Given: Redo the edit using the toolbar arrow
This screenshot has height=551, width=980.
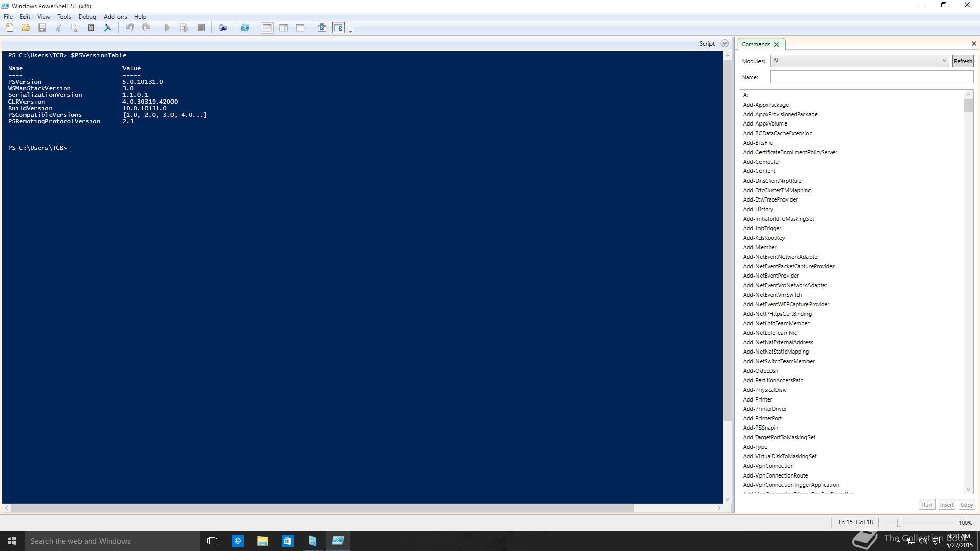Looking at the screenshot, I should pyautogui.click(x=146, y=28).
